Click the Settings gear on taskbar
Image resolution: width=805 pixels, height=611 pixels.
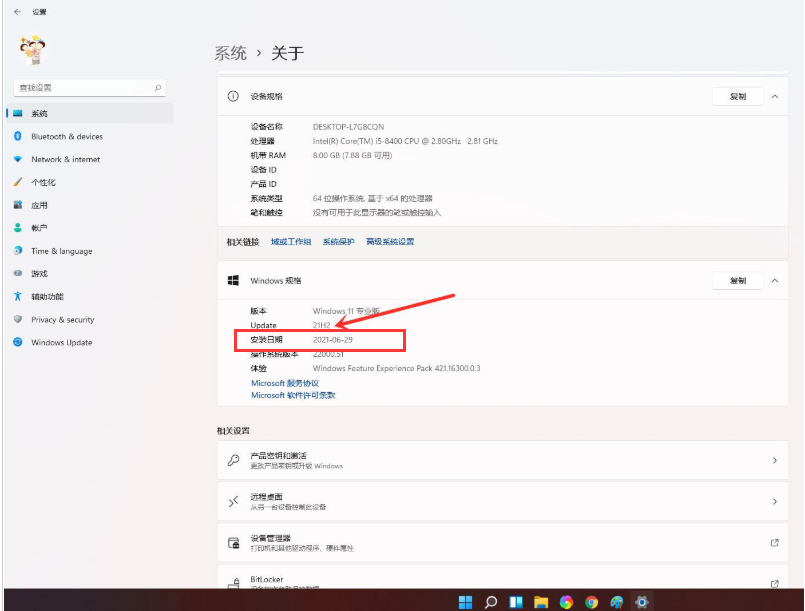click(642, 602)
